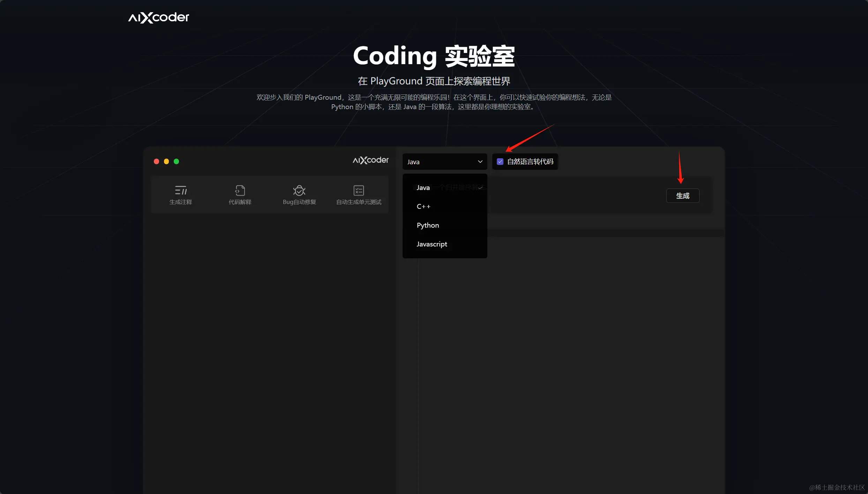Choose Python in the language list

(x=445, y=225)
